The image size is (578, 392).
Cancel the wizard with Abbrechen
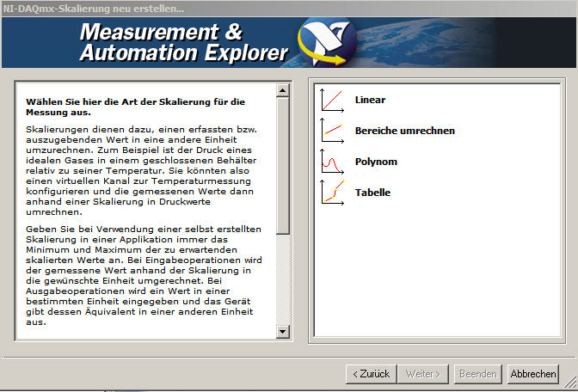[533, 374]
